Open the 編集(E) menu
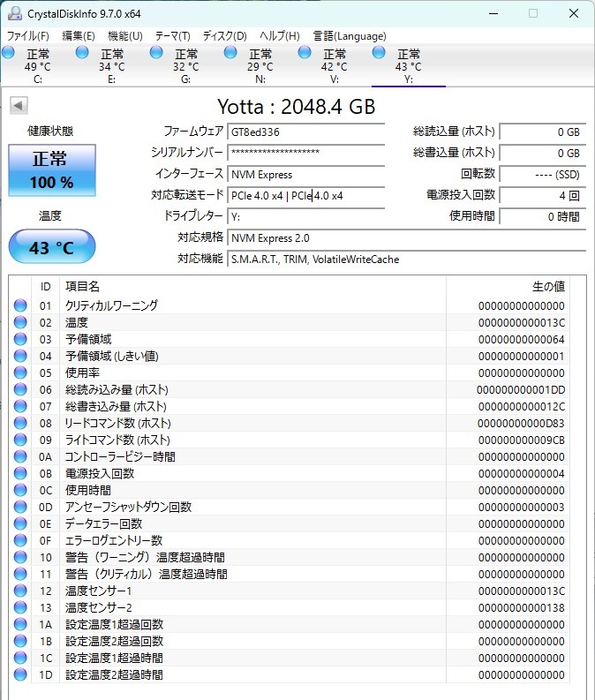The width and height of the screenshot is (595, 700). pyautogui.click(x=78, y=35)
